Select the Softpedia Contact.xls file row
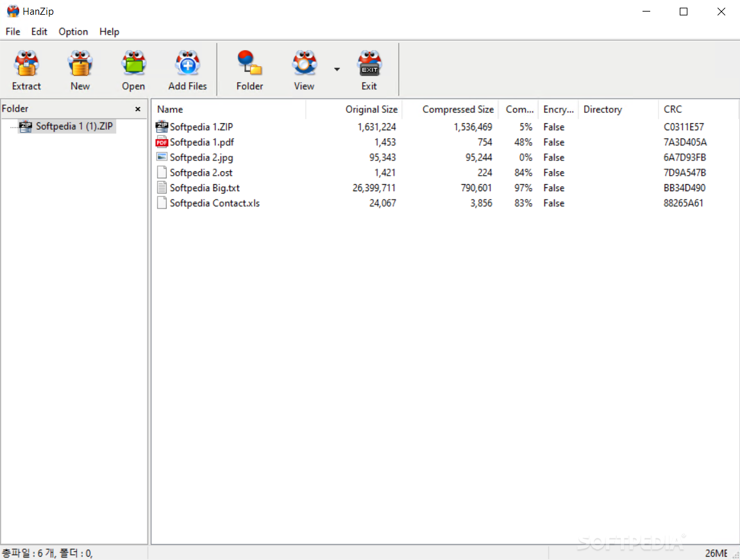 point(446,203)
